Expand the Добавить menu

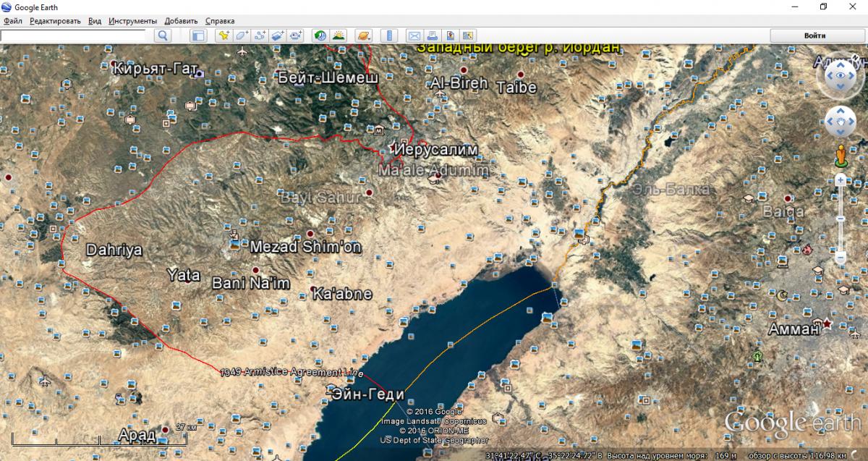point(181,21)
